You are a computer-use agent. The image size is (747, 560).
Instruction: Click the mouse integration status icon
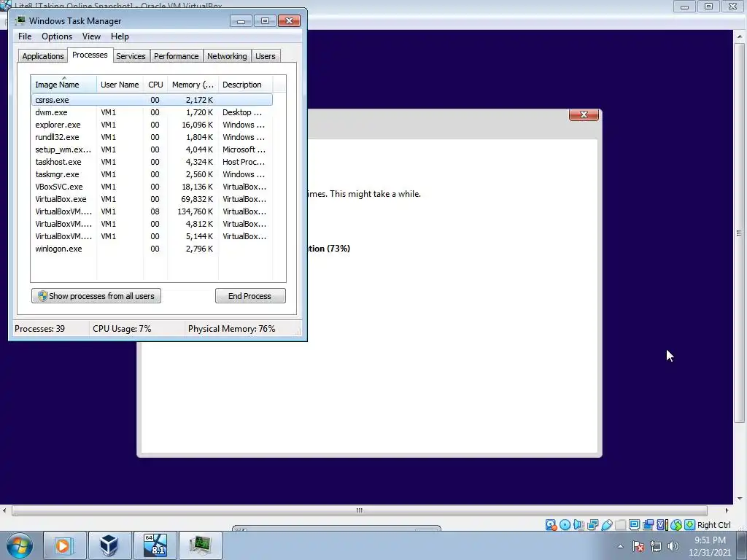pos(676,525)
